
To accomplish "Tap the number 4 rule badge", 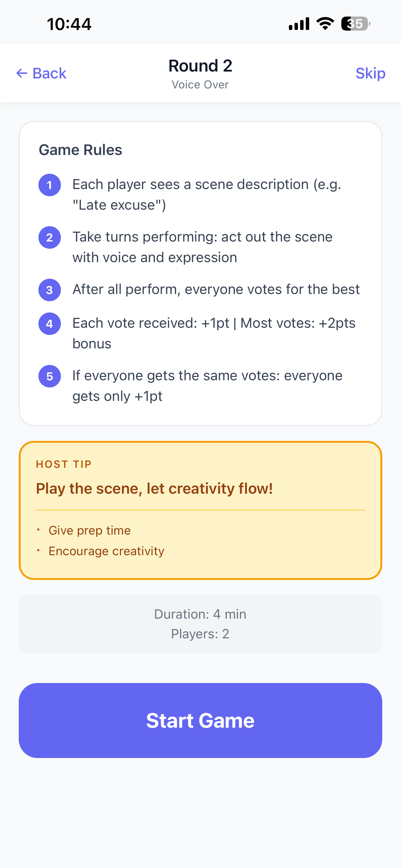I will click(x=49, y=323).
